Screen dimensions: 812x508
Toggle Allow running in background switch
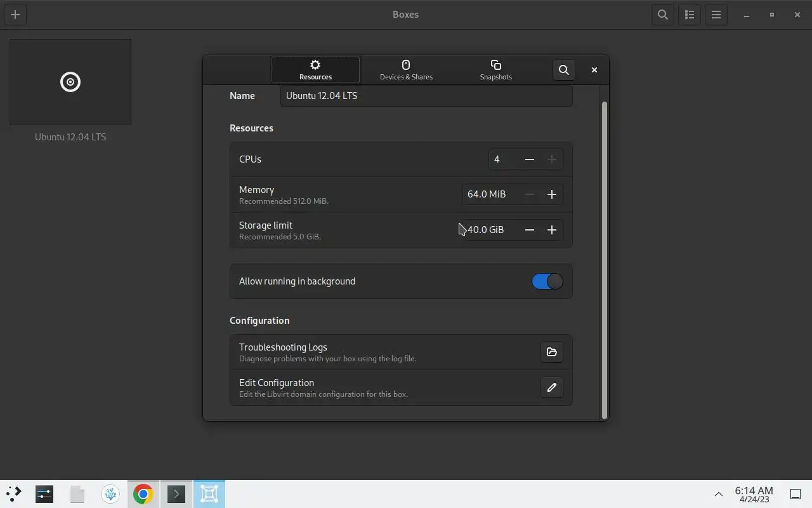point(547,281)
